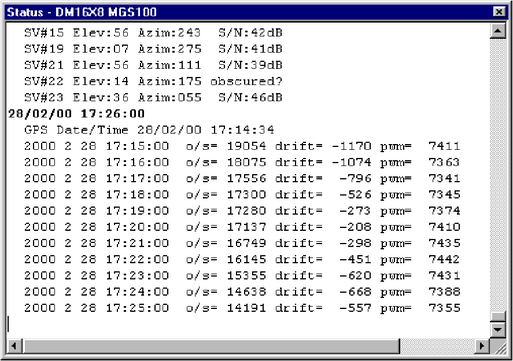This screenshot has height=361, width=513.
Task: Click the bold '28/02/00 17:26:00' timestamp
Action: [x=76, y=114]
